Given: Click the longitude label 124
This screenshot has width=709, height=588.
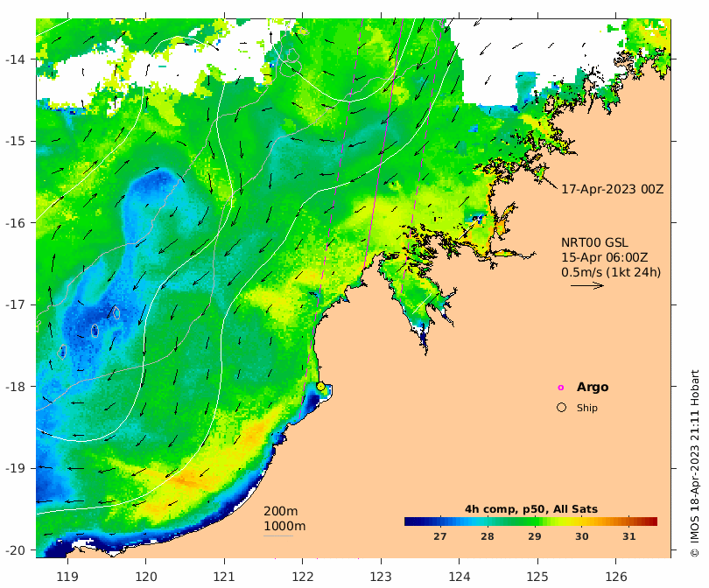Looking at the screenshot, I should (x=460, y=577).
